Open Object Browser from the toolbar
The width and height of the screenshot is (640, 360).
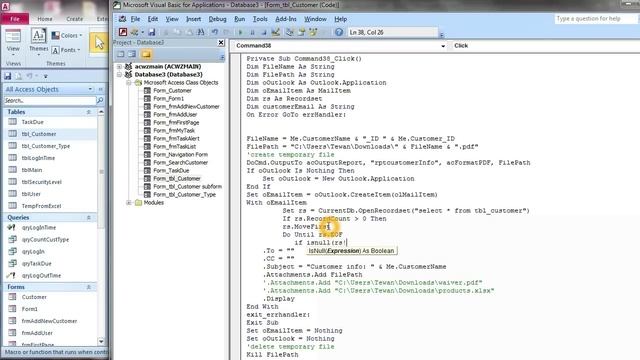point(313,32)
